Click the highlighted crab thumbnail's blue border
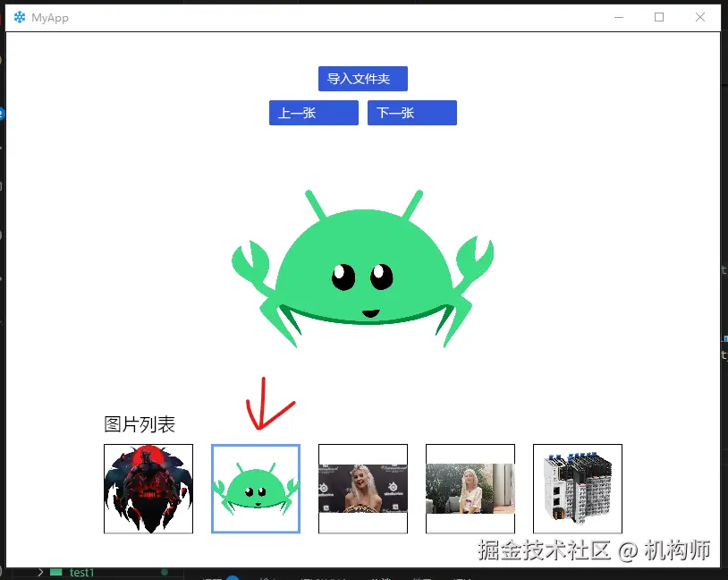The image size is (728, 580). click(x=255, y=445)
